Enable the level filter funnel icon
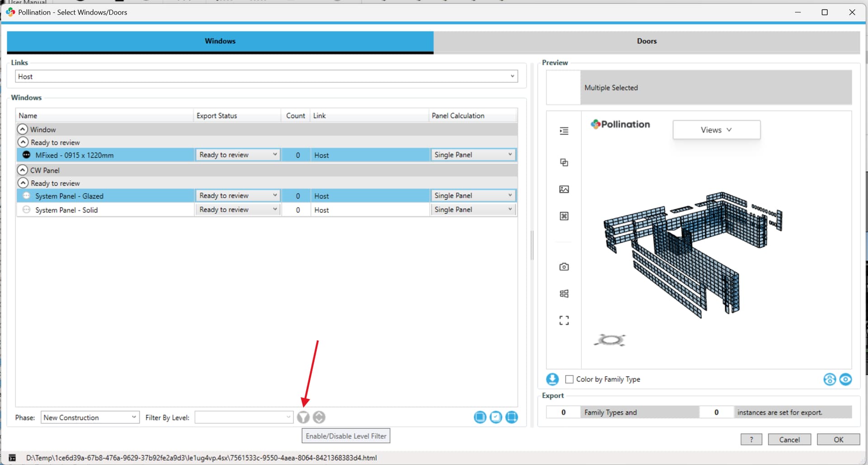Viewport: 868px width, 465px height. tap(303, 417)
